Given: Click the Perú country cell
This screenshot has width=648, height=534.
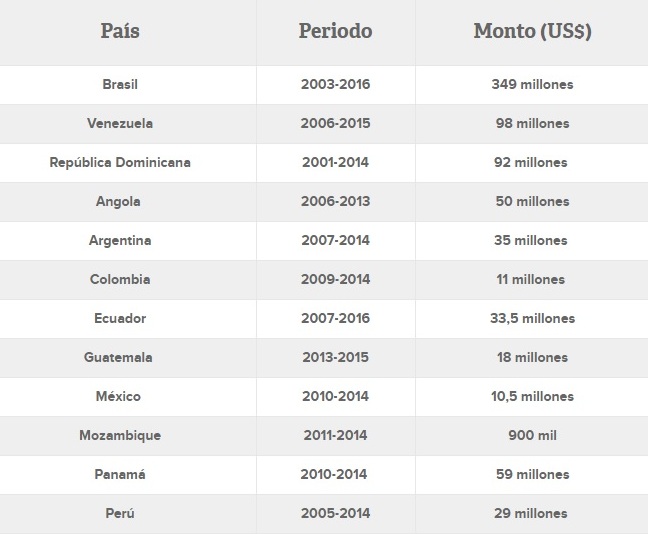Looking at the screenshot, I should 120,513.
